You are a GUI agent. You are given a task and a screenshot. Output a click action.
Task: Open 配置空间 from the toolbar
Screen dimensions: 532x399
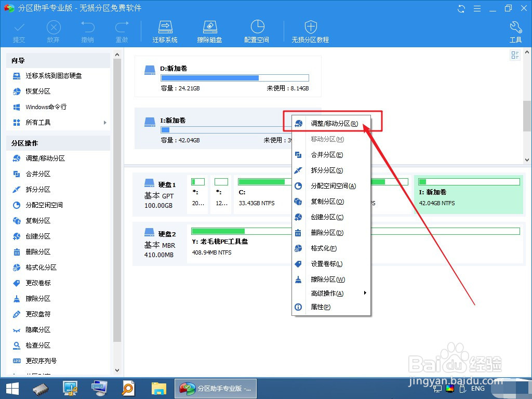click(257, 32)
